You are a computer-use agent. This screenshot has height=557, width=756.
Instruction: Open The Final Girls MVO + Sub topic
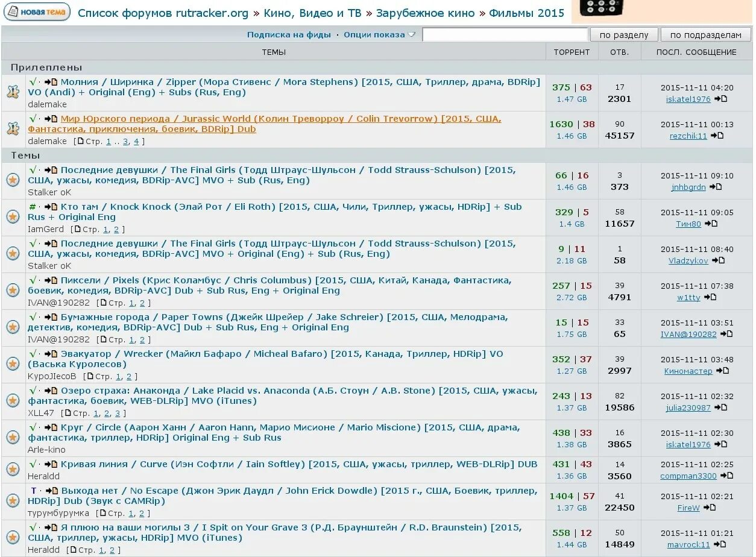tap(272, 175)
